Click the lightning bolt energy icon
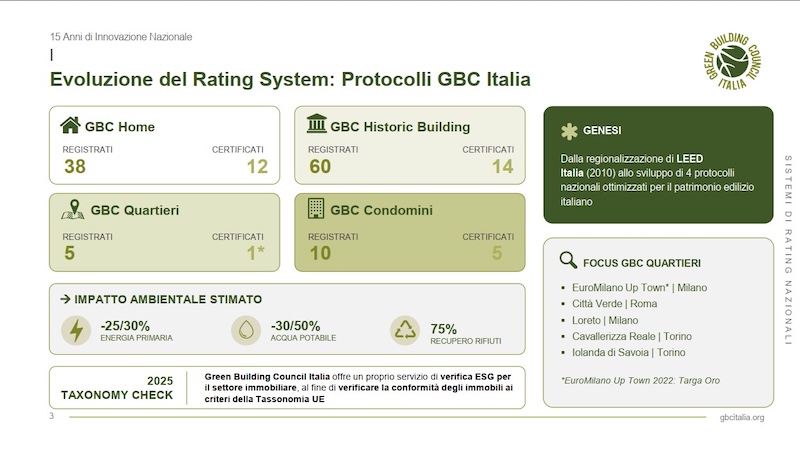Viewport: 800px width, 451px height. click(76, 330)
